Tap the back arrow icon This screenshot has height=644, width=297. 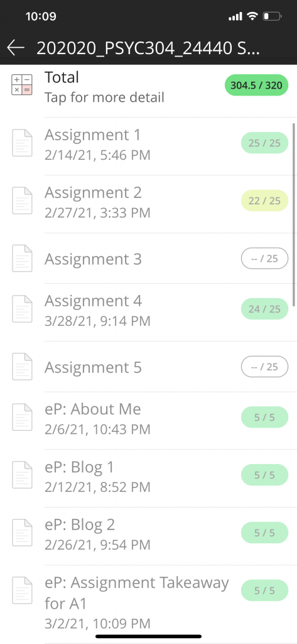pos(16,48)
